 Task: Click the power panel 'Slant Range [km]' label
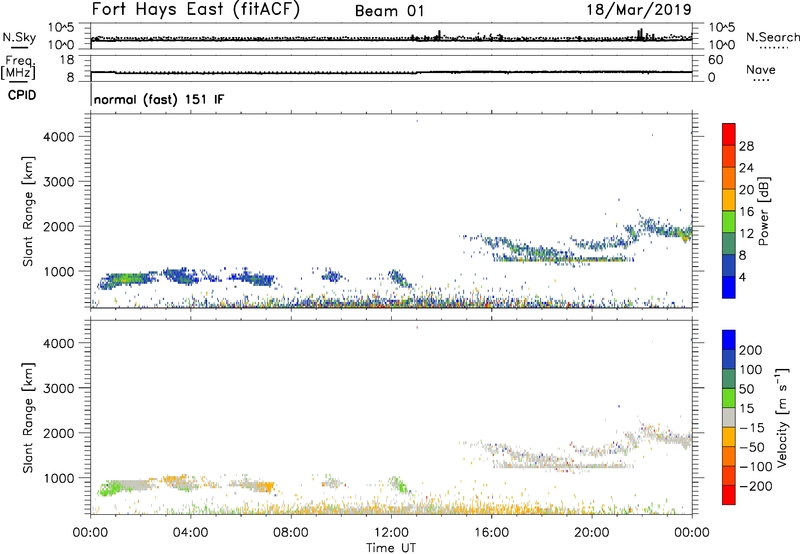28,211
